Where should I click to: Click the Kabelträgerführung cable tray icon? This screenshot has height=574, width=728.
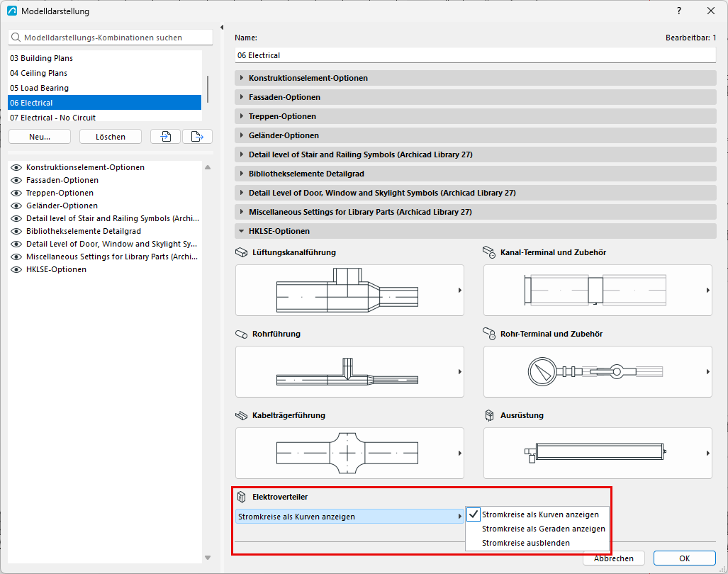point(242,415)
